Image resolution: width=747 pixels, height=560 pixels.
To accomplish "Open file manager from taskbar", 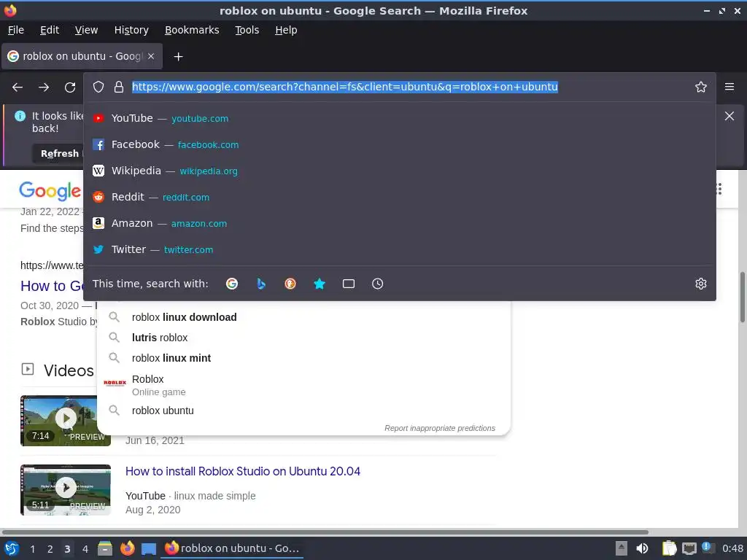I will pos(105,548).
